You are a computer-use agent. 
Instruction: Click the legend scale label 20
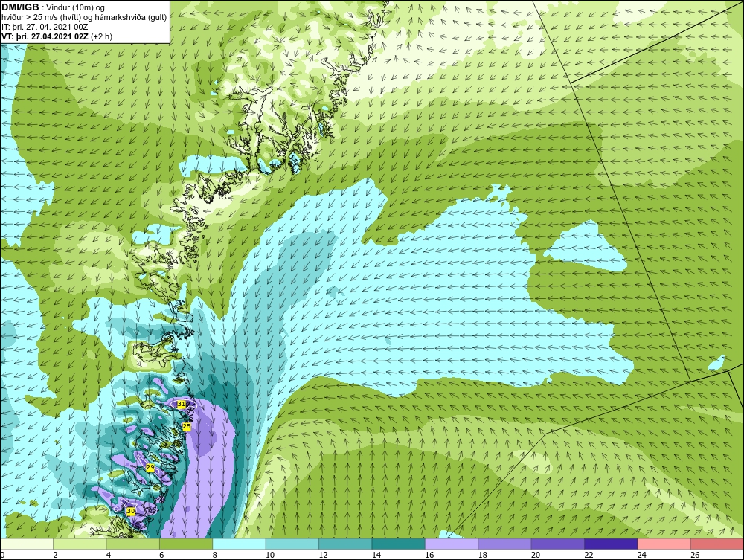pos(536,555)
